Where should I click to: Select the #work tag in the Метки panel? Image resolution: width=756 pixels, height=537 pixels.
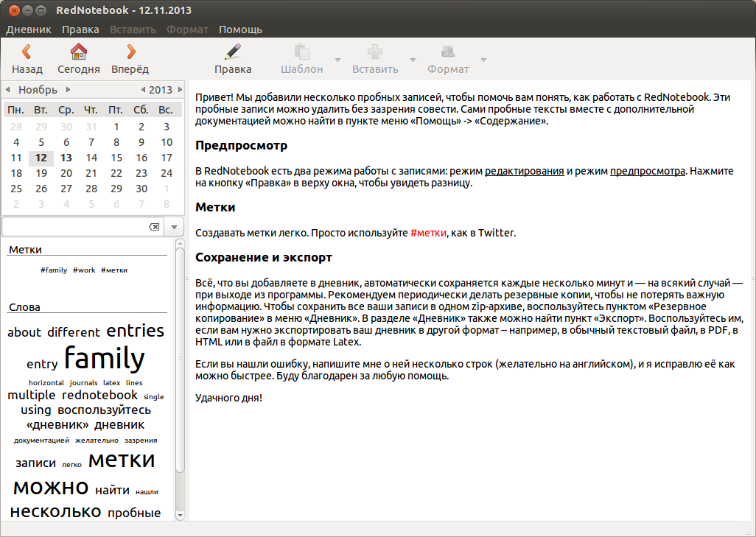tap(83, 270)
